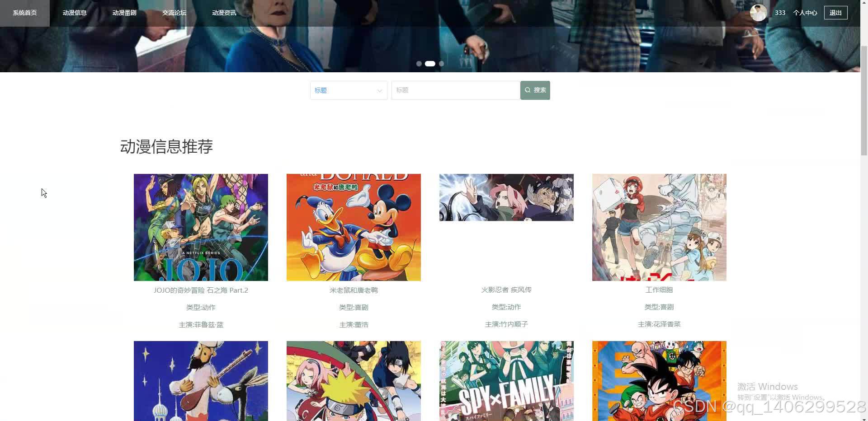The height and width of the screenshot is (421, 868).
Task: Click the 米老鼠和唐老鸭 title
Action: pos(354,290)
